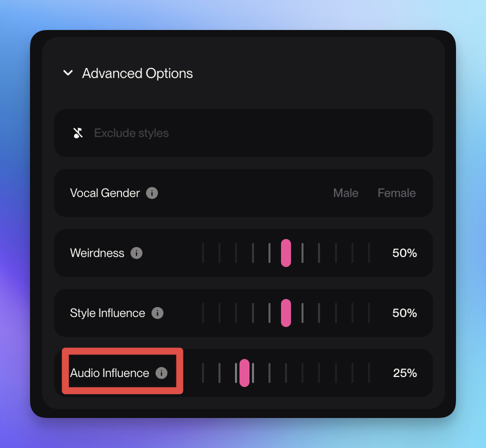
Task: Click the Weirdness info icon
Action: [x=136, y=253]
